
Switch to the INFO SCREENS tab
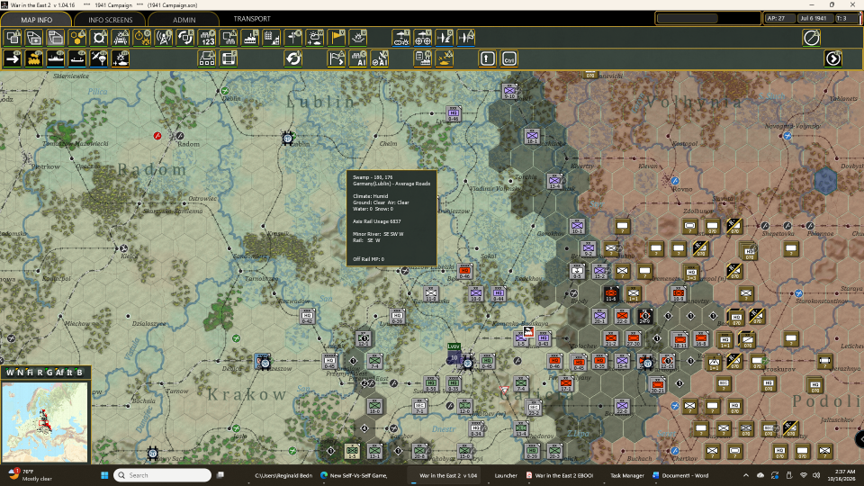coord(110,19)
